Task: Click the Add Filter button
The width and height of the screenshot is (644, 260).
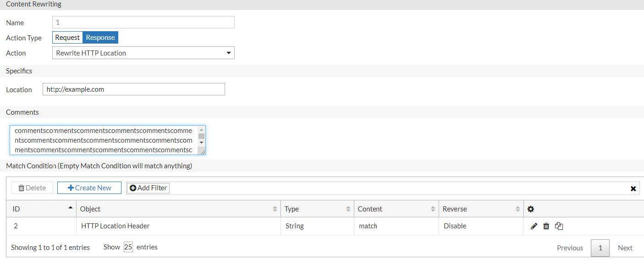Action: [x=148, y=188]
